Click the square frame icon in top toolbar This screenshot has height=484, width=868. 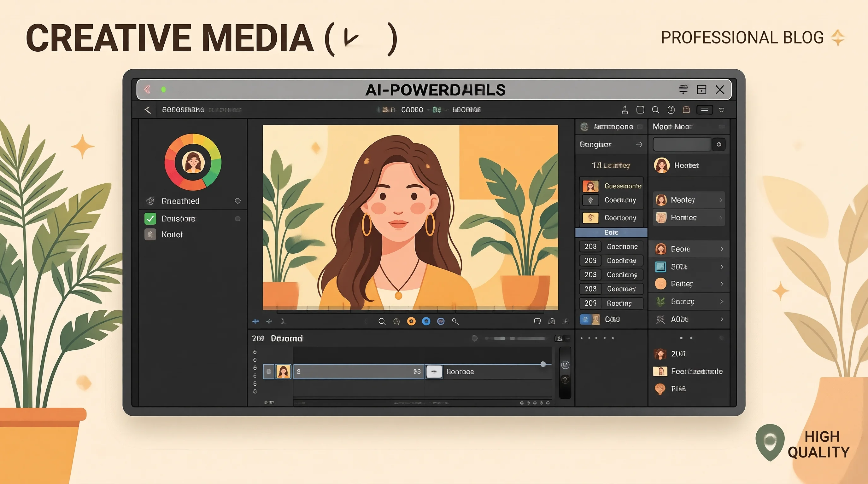(x=640, y=110)
